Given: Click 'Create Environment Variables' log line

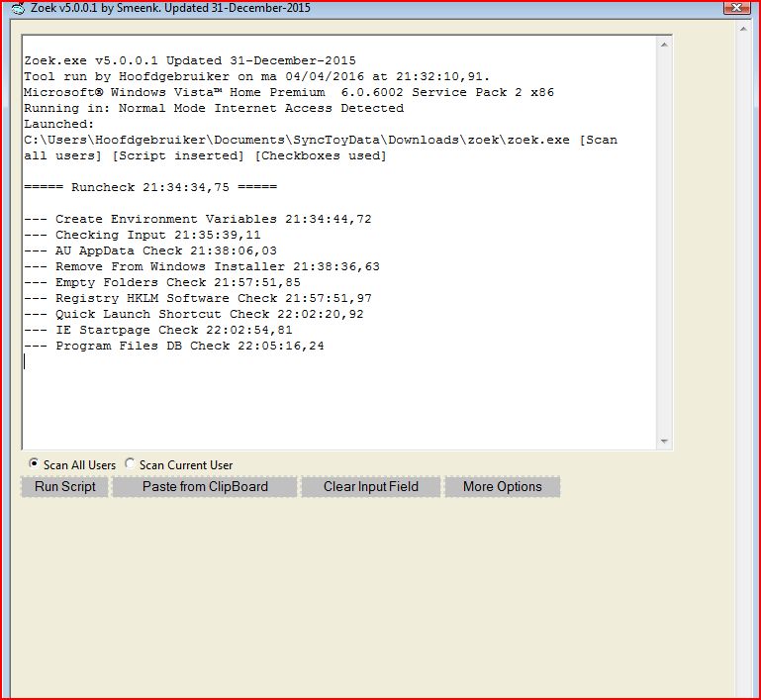Looking at the screenshot, I should 198,219.
